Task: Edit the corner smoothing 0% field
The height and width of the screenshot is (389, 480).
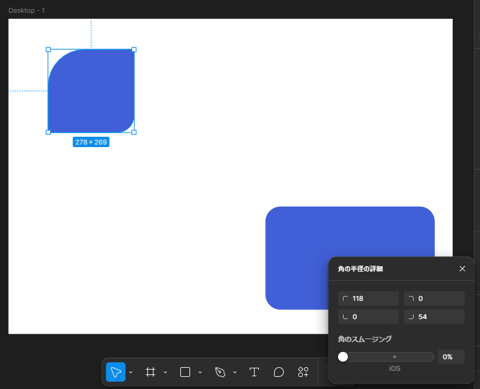Action: [x=451, y=357]
